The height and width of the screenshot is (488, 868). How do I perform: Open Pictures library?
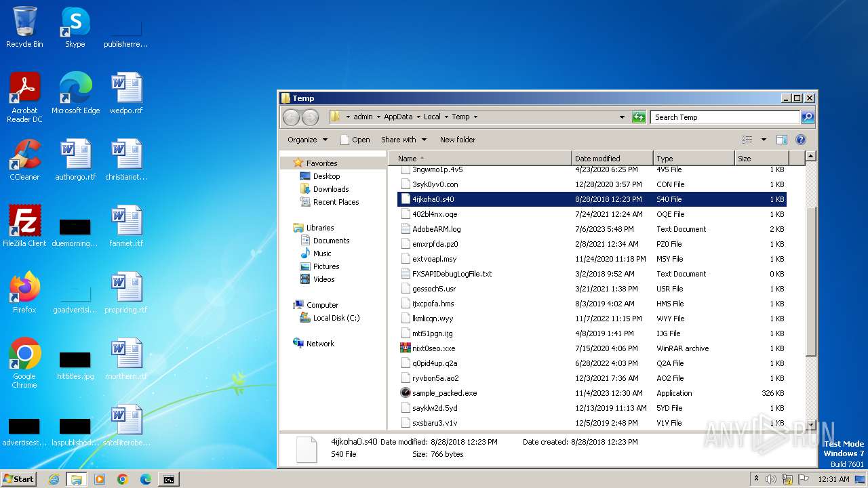click(326, 266)
